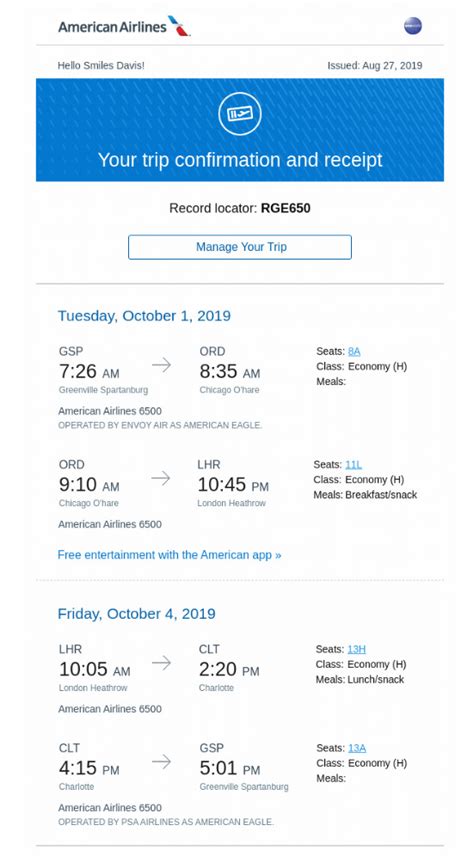Open the Manage Your Trip button

coord(240,247)
